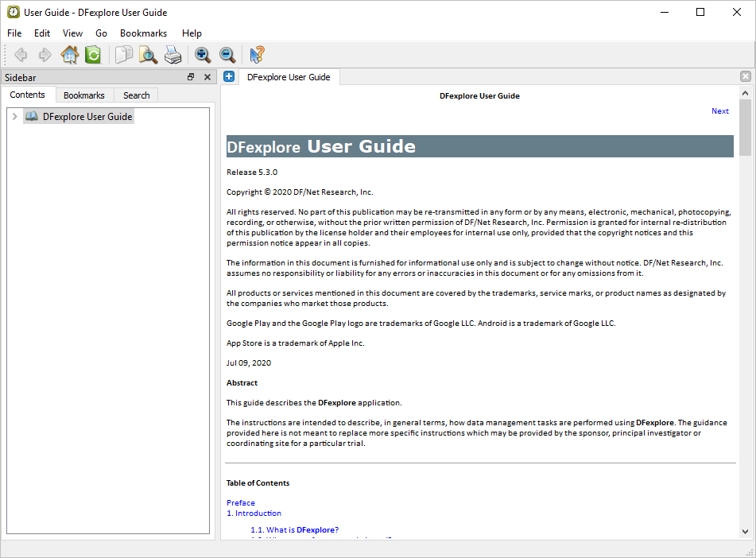Reload the page with the green refresh icon
Viewport: 756px width, 558px height.
point(93,55)
